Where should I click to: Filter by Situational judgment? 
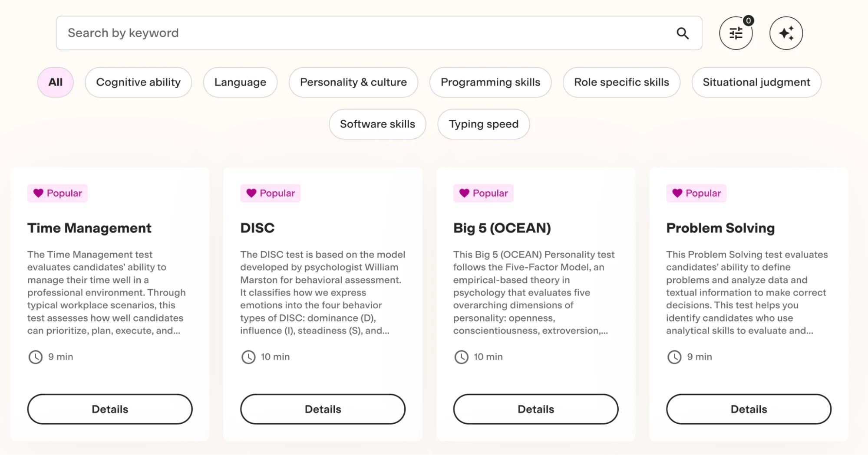click(x=756, y=82)
